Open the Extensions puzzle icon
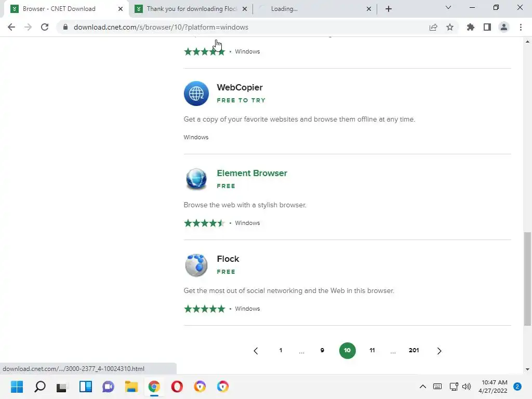This screenshot has height=399, width=532. pos(470,27)
